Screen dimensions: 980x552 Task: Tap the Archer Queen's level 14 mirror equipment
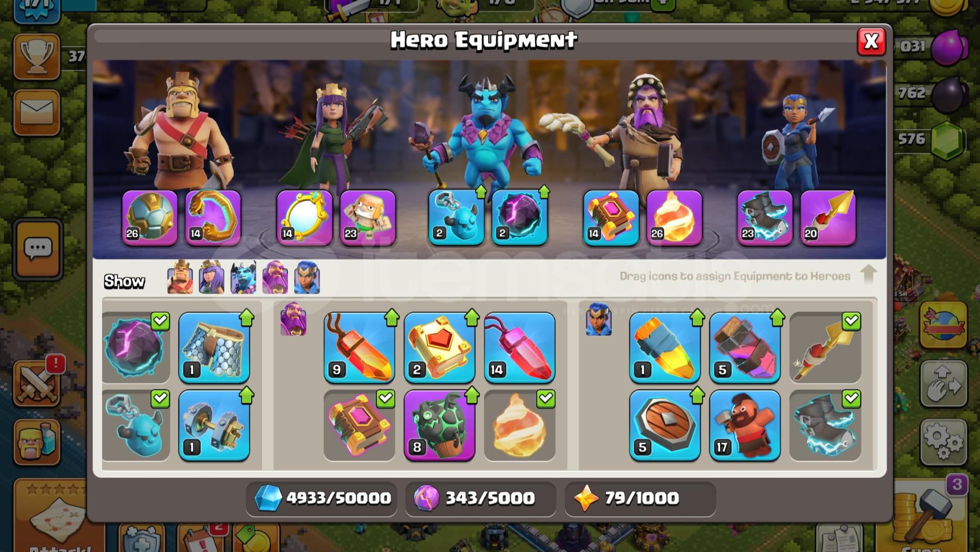pos(304,218)
